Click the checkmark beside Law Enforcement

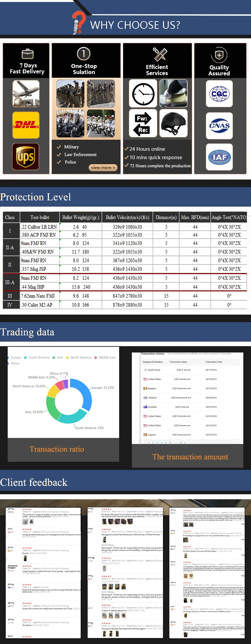click(59, 154)
